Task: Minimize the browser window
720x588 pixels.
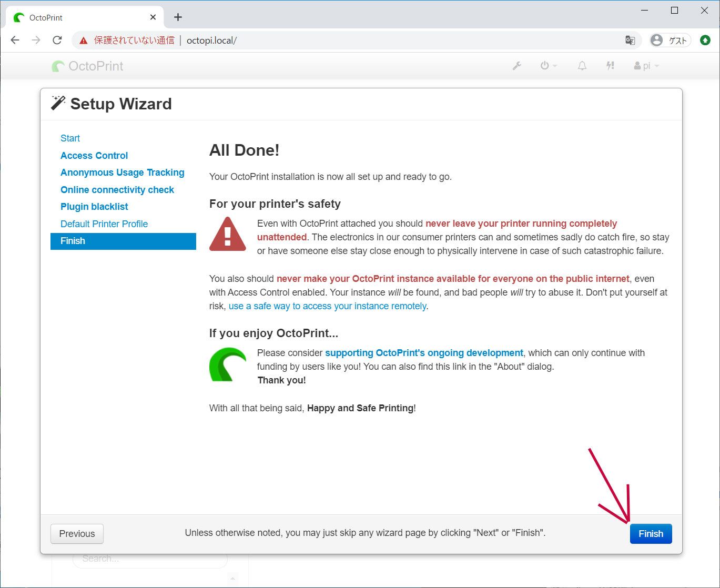Action: 645,11
